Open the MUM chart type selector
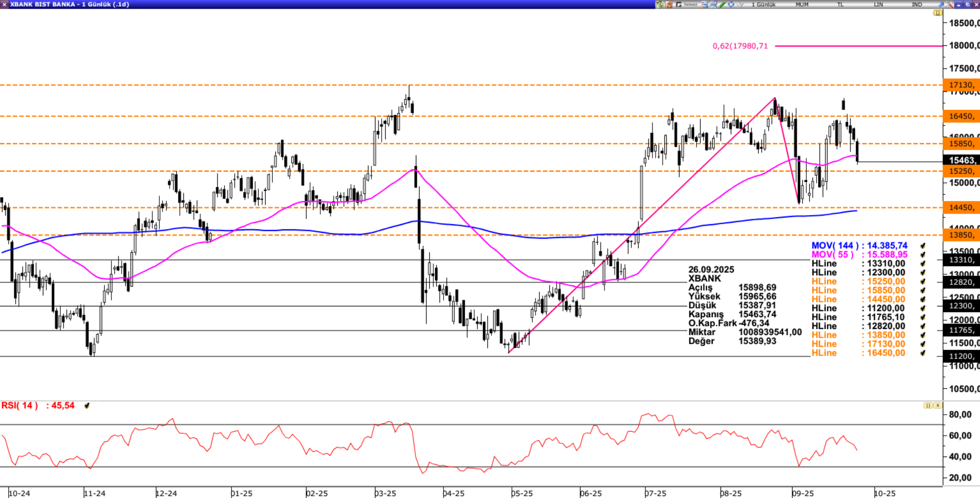Image resolution: width=980 pixels, height=498 pixels. point(802,4)
